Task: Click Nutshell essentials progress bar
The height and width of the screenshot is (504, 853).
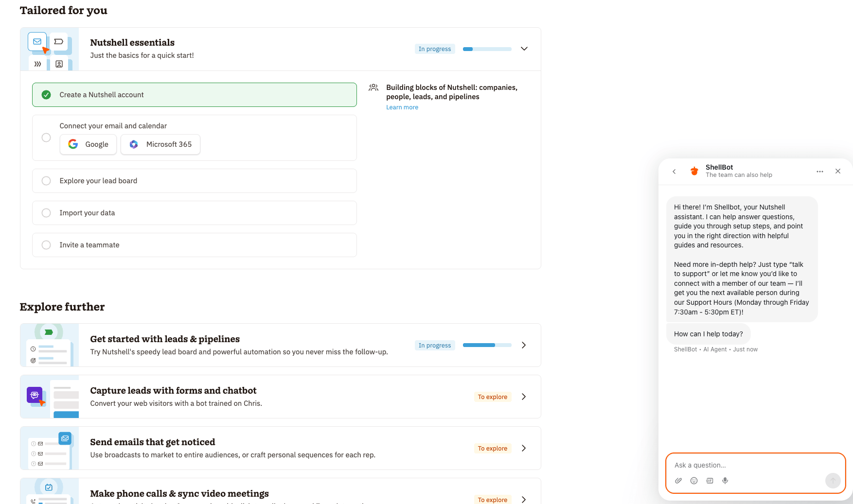Action: click(x=487, y=49)
